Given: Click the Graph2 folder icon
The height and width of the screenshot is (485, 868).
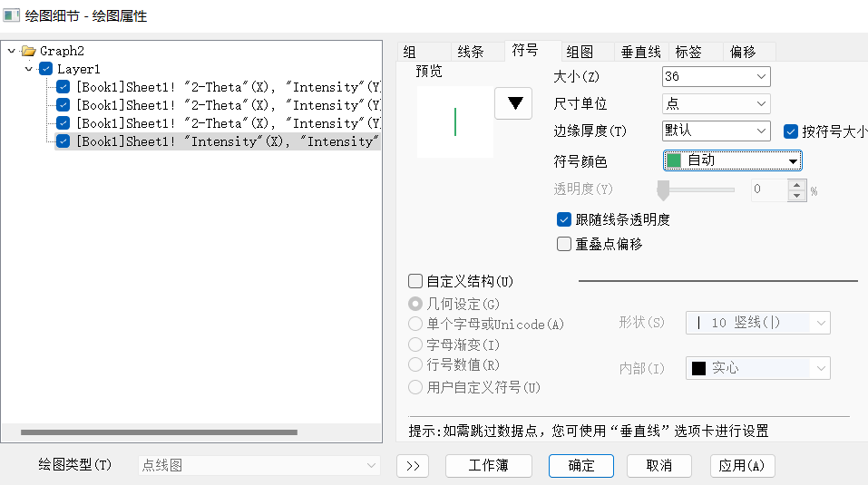Looking at the screenshot, I should coord(29,51).
